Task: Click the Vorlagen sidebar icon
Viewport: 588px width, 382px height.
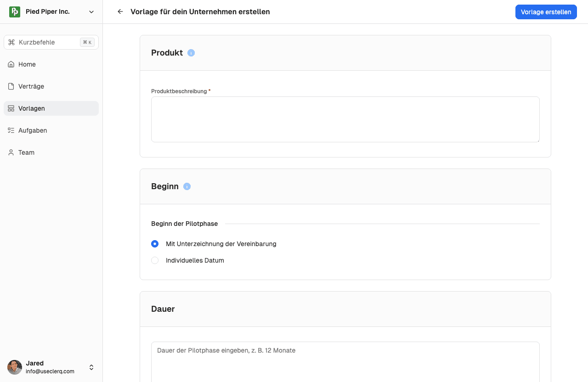Action: click(x=11, y=108)
